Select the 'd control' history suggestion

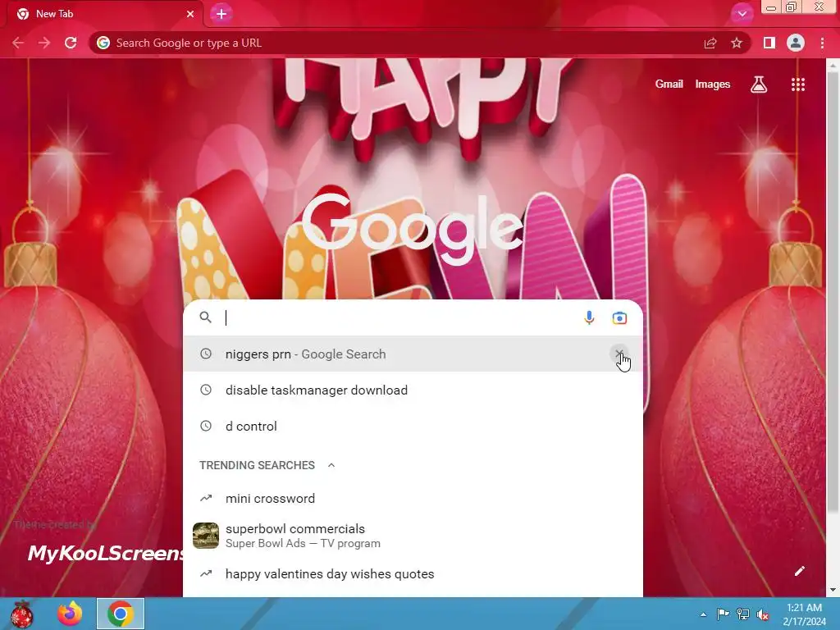coord(413,426)
